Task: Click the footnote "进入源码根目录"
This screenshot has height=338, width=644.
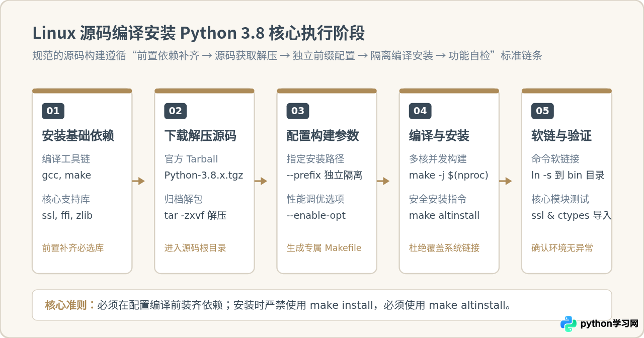Action: [195, 248]
